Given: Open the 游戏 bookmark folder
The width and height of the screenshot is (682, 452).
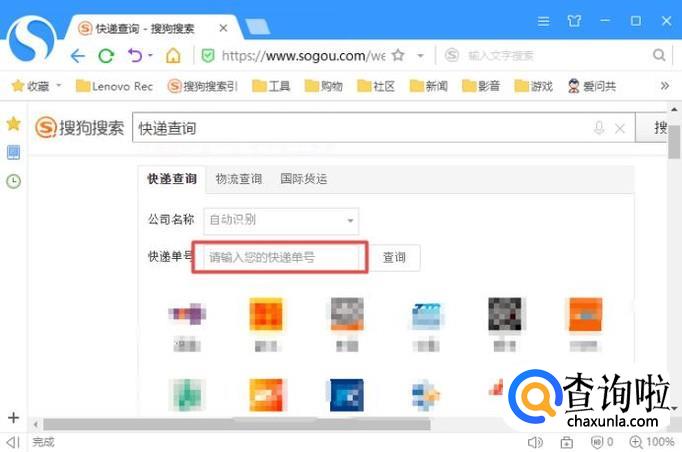Looking at the screenshot, I should click(x=533, y=86).
